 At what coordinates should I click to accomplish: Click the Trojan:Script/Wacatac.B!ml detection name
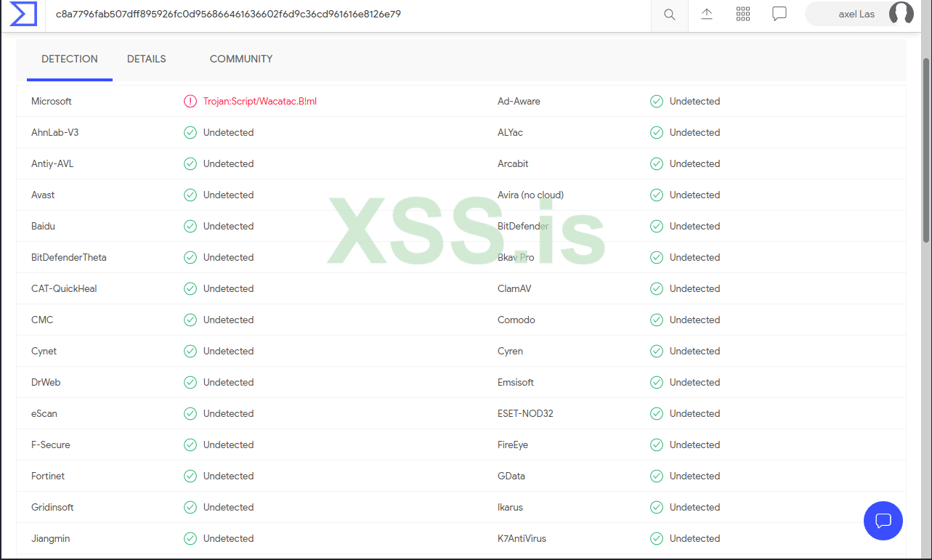[x=260, y=102]
